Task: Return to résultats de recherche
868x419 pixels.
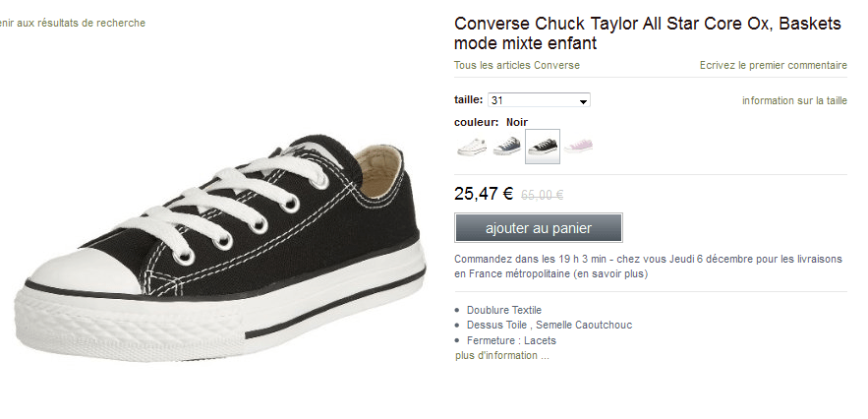Action: (x=73, y=23)
